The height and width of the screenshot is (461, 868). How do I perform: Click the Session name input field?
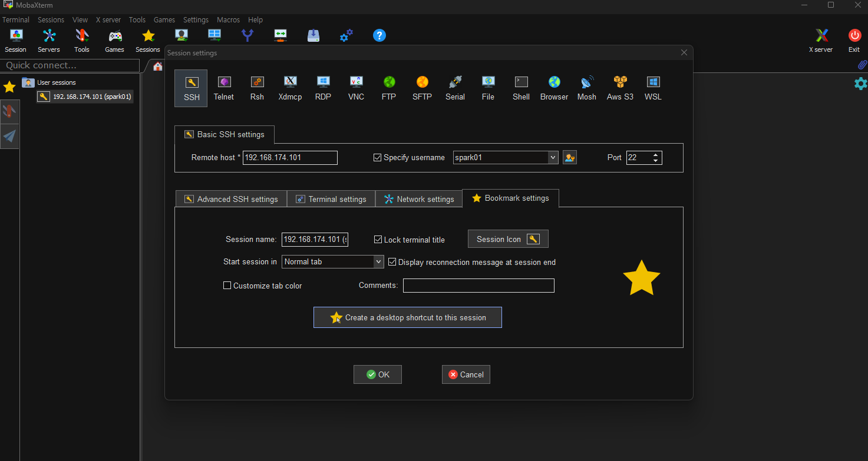[315, 239]
